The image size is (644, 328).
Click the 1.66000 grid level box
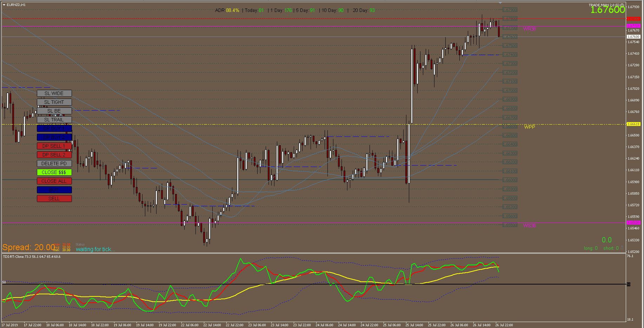[510, 180]
